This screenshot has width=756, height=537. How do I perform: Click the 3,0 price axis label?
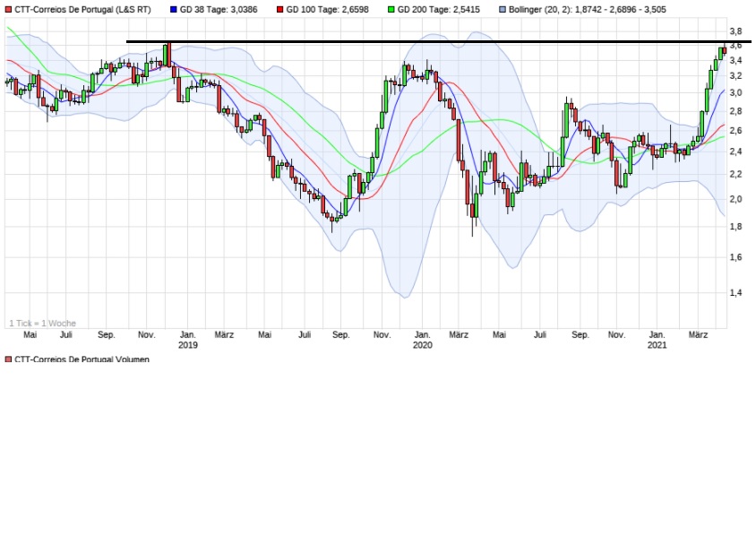[735, 93]
